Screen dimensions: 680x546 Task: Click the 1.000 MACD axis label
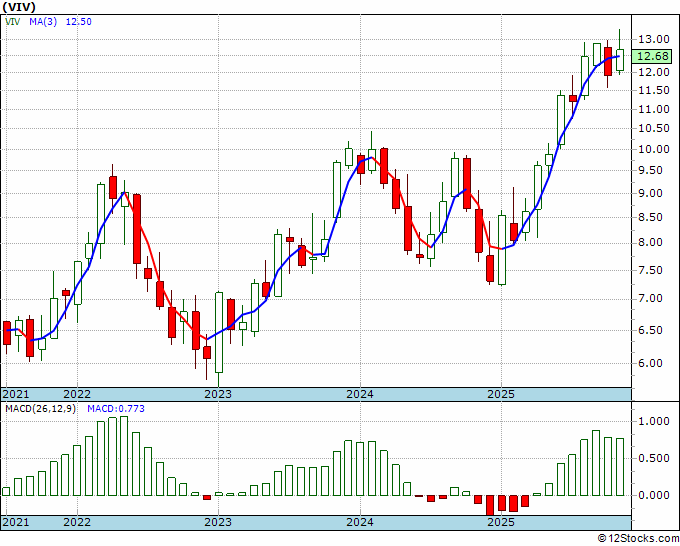tap(654, 421)
